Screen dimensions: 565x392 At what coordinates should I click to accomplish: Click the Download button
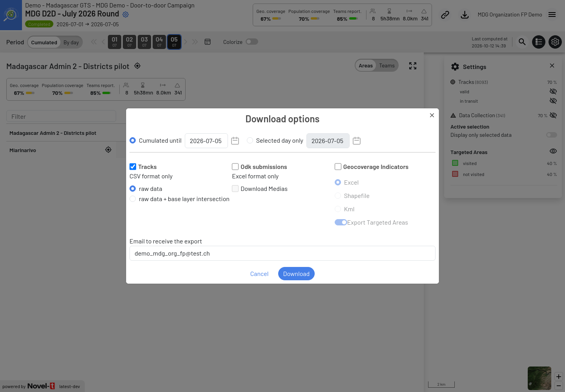[x=296, y=274]
